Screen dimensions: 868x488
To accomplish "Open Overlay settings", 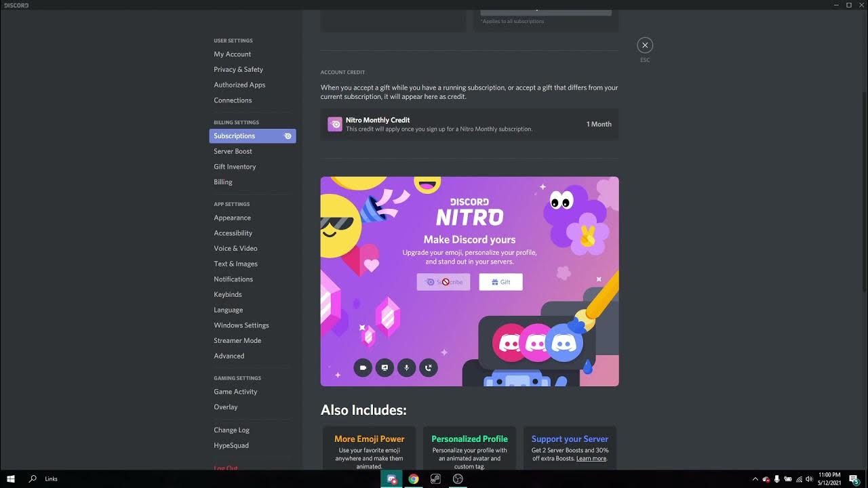I will [x=226, y=407].
